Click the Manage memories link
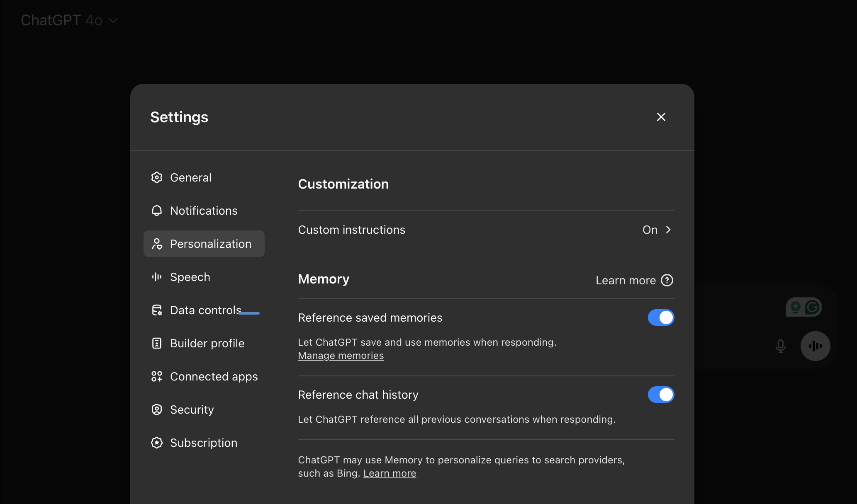 (341, 356)
